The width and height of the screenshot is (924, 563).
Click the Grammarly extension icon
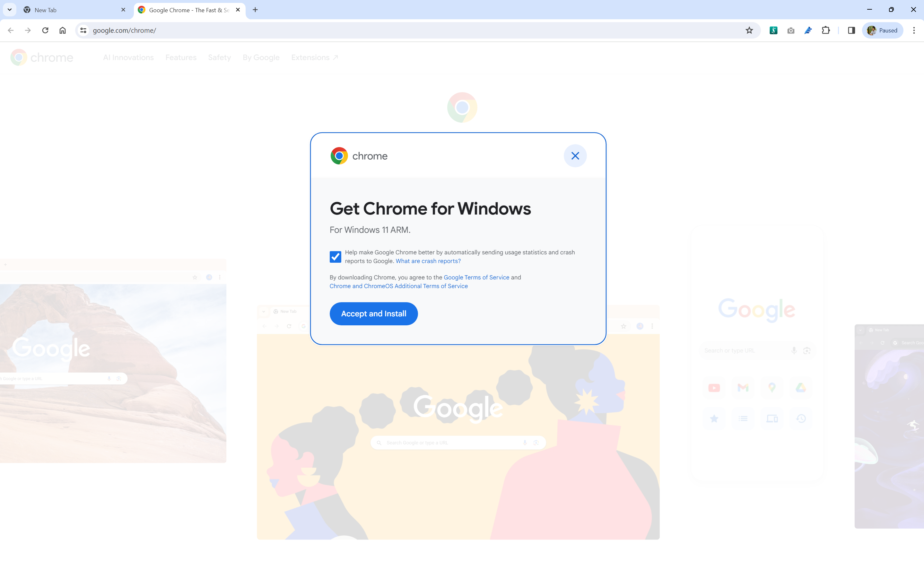tap(773, 31)
